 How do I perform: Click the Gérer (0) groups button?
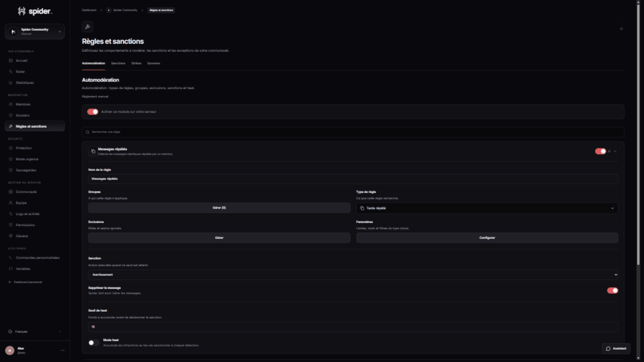point(219,208)
